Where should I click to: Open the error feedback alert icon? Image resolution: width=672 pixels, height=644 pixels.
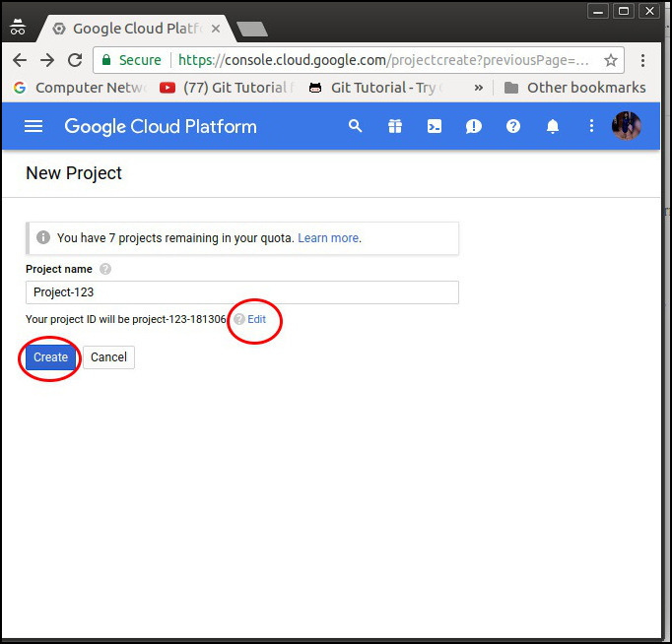pos(474,126)
